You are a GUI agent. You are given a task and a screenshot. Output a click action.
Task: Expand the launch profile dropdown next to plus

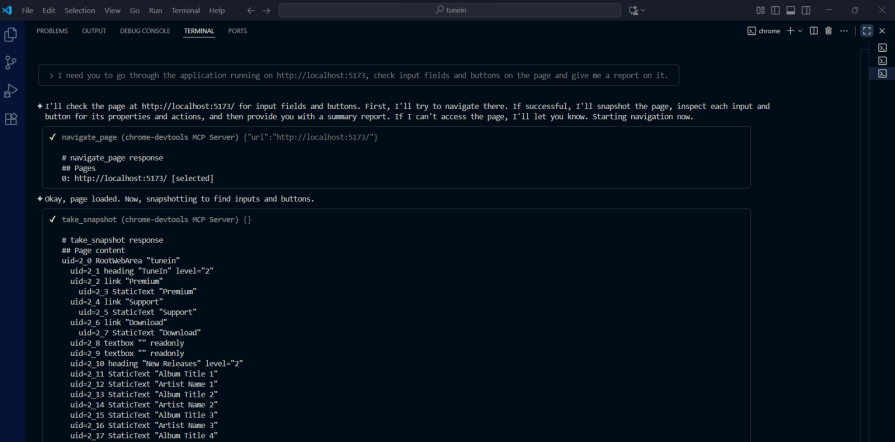[x=800, y=31]
